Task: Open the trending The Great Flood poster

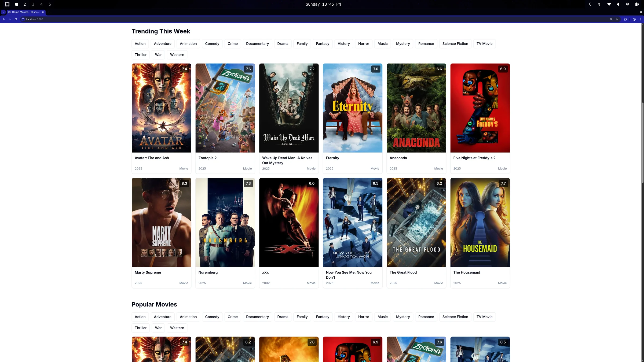Action: pyautogui.click(x=416, y=223)
